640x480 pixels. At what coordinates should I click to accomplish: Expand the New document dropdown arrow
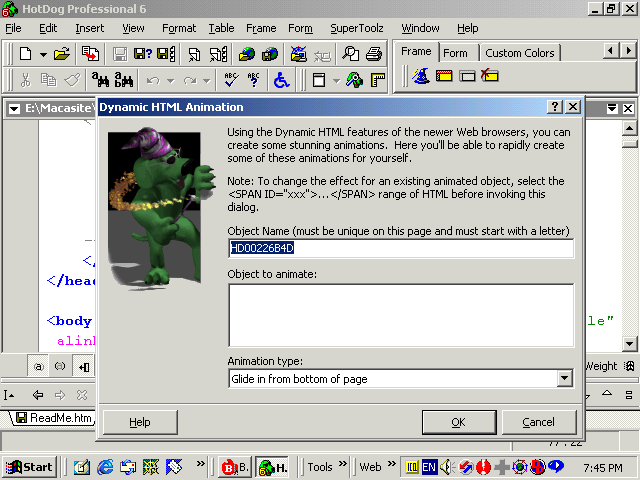tap(43, 54)
